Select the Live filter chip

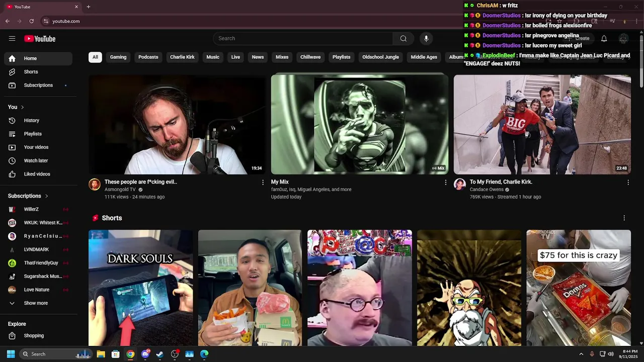coord(235,57)
